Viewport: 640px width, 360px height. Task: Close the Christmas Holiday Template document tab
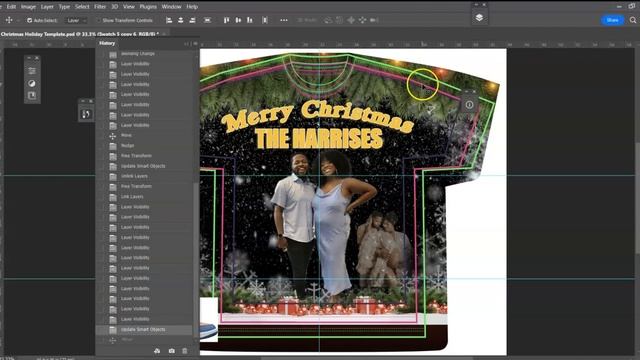[164, 34]
